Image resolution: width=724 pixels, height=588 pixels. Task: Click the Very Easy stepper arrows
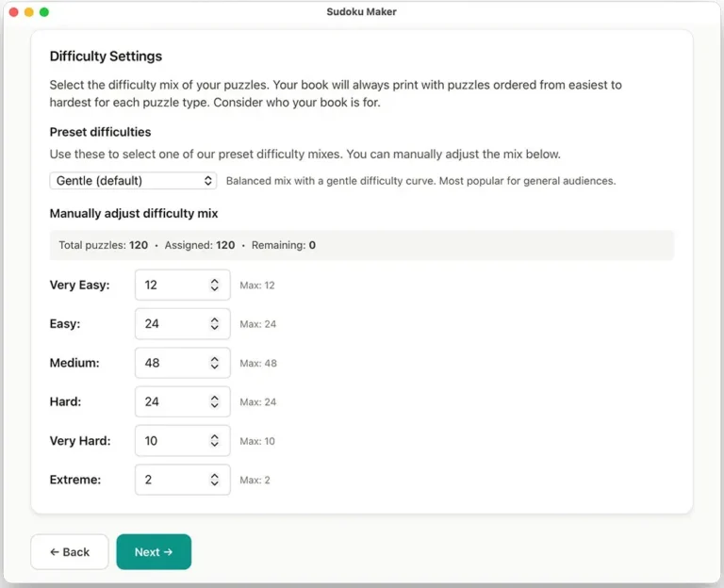[215, 285]
